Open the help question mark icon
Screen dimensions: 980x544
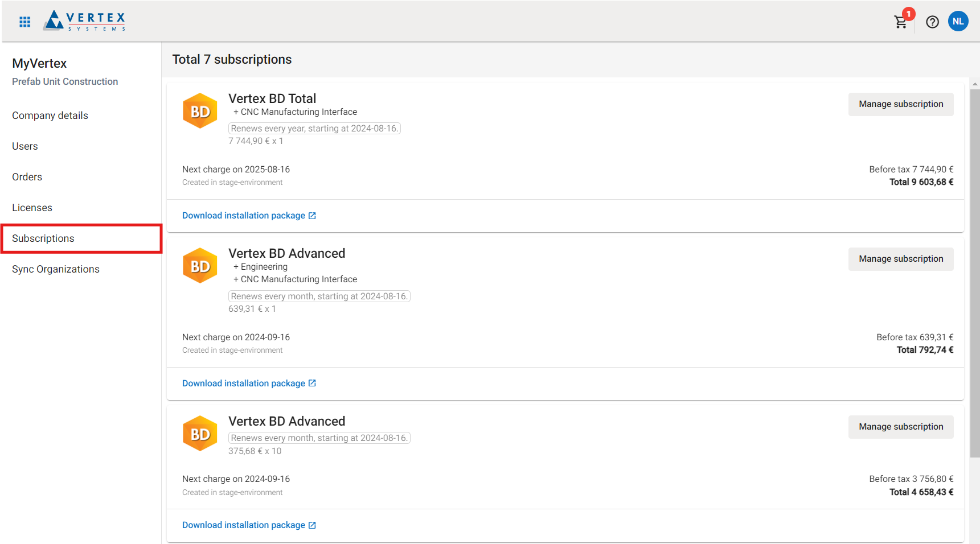coord(932,22)
